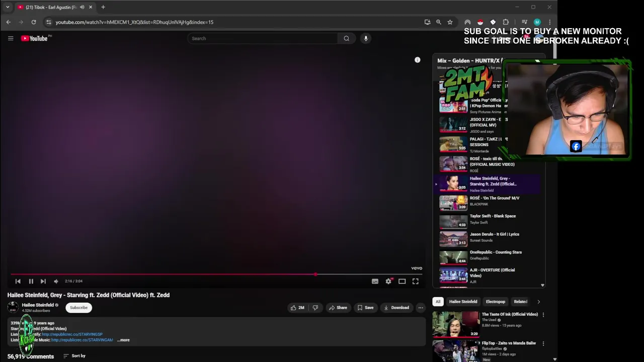Open the Extensions puzzle menu
Image resolution: width=644 pixels, height=362 pixels.
coord(506,22)
